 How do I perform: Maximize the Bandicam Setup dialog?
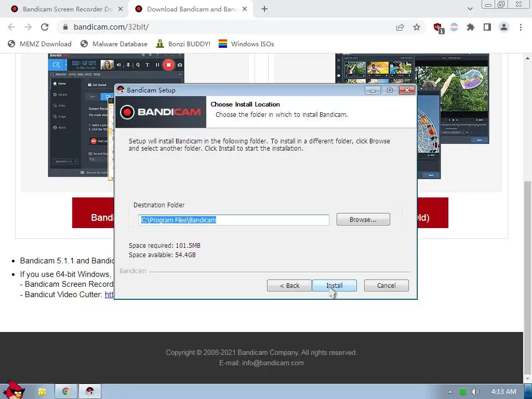(390, 90)
